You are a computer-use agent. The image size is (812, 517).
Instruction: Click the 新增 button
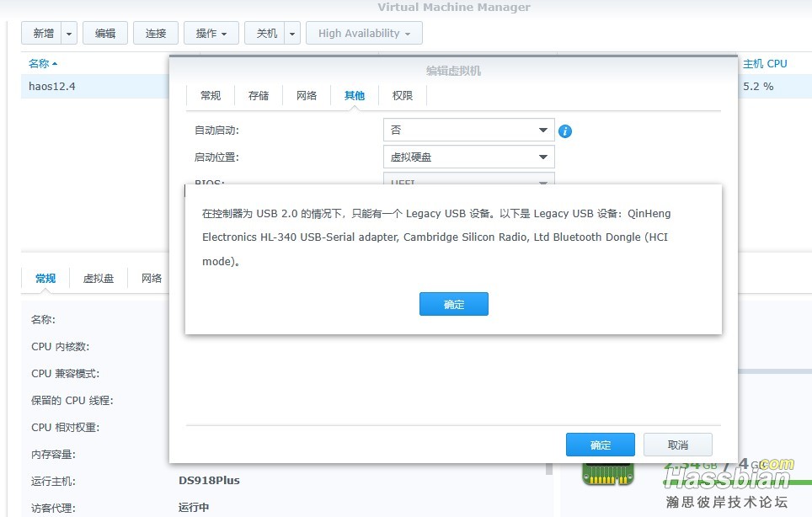pyautogui.click(x=43, y=34)
